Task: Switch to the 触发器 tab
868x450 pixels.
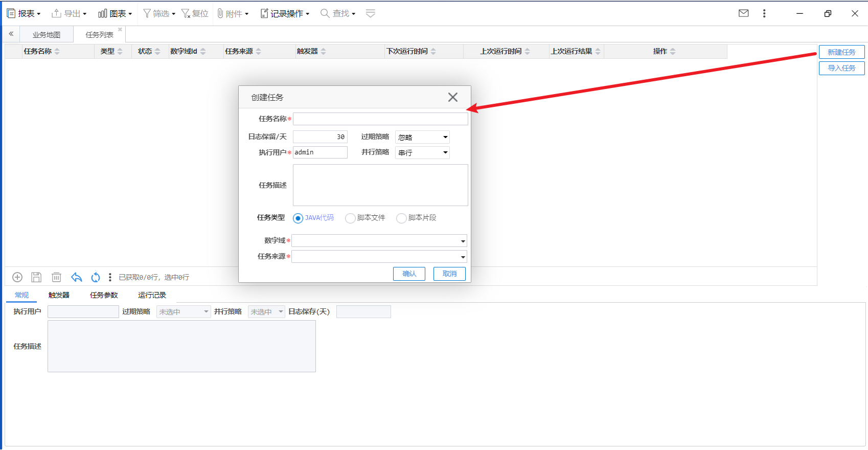Action: [x=59, y=295]
